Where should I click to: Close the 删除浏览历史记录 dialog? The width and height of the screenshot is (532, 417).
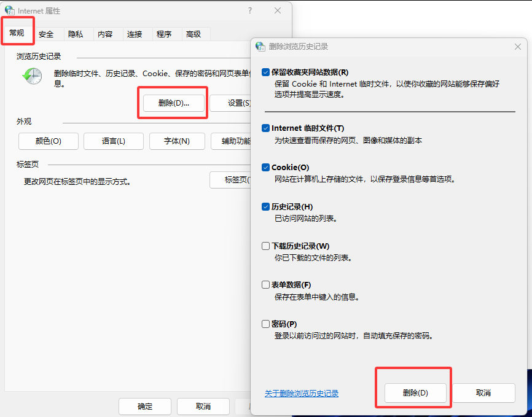pos(518,47)
